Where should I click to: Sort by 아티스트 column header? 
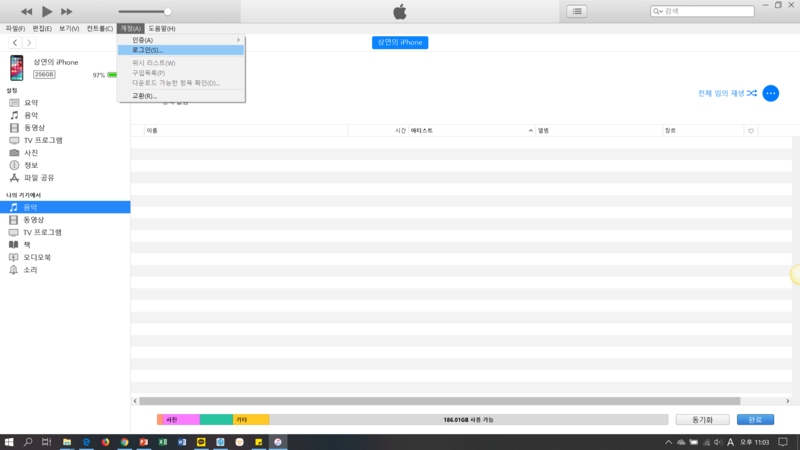472,131
